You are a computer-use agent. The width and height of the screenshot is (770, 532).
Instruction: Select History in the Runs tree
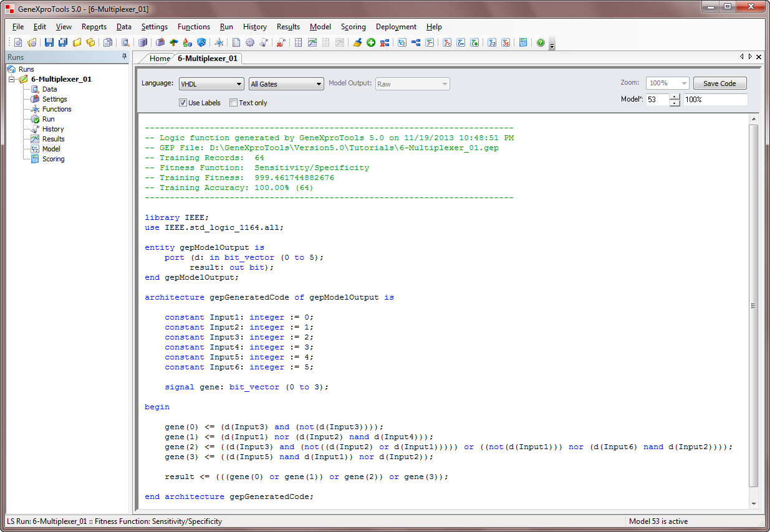click(53, 129)
